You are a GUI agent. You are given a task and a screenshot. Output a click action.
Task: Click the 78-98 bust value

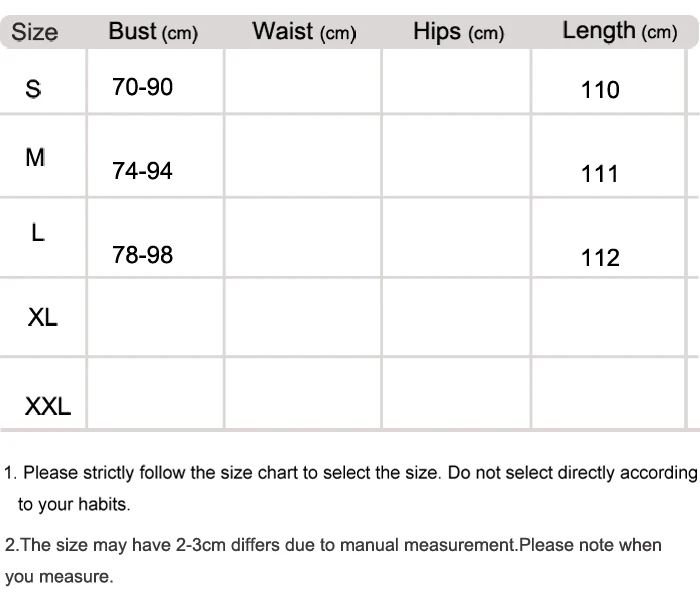click(x=142, y=255)
